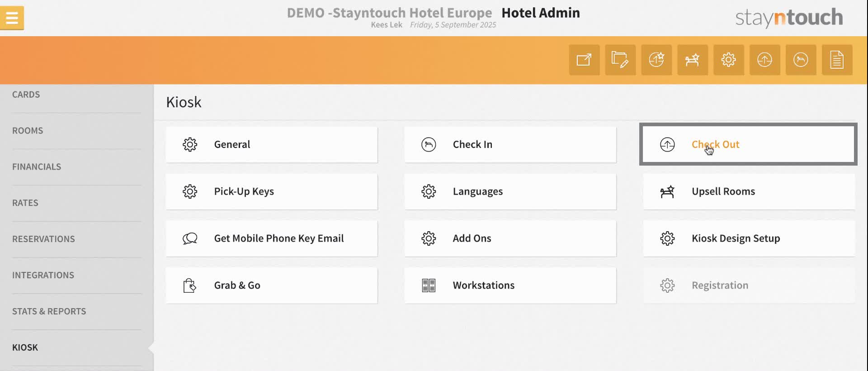Click the 'Kiosk' page heading
Viewport: 868px width, 371px height.
click(184, 102)
